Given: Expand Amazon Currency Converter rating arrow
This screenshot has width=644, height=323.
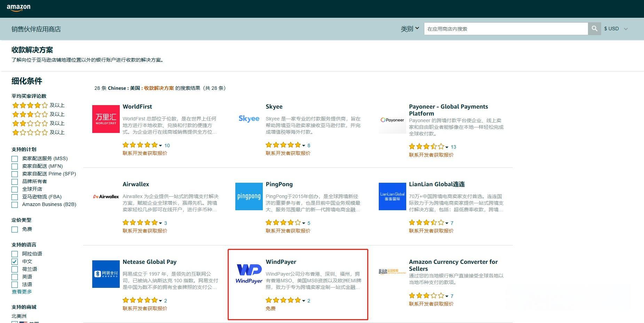Looking at the screenshot, I should click(447, 296).
